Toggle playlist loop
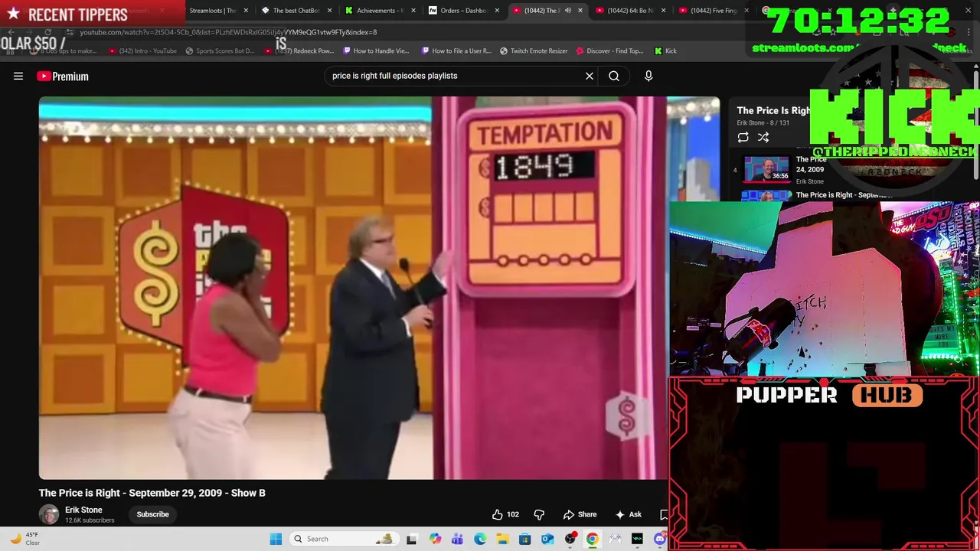Viewport: 980px width, 551px height. click(x=743, y=137)
